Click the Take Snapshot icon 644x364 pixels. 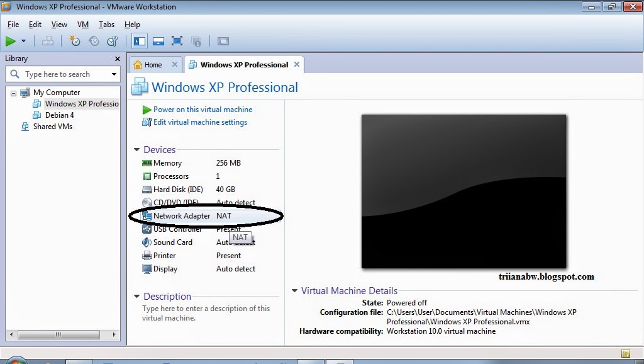pos(75,40)
